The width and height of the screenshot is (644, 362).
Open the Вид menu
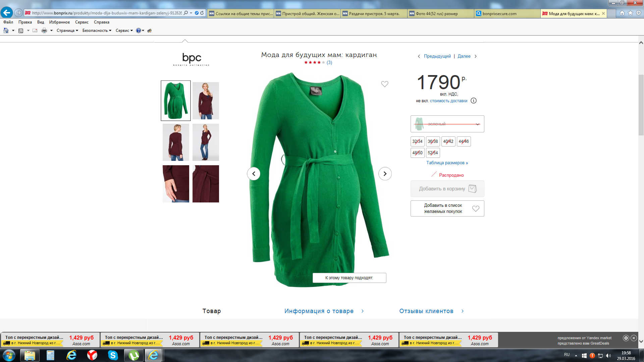pyautogui.click(x=41, y=22)
